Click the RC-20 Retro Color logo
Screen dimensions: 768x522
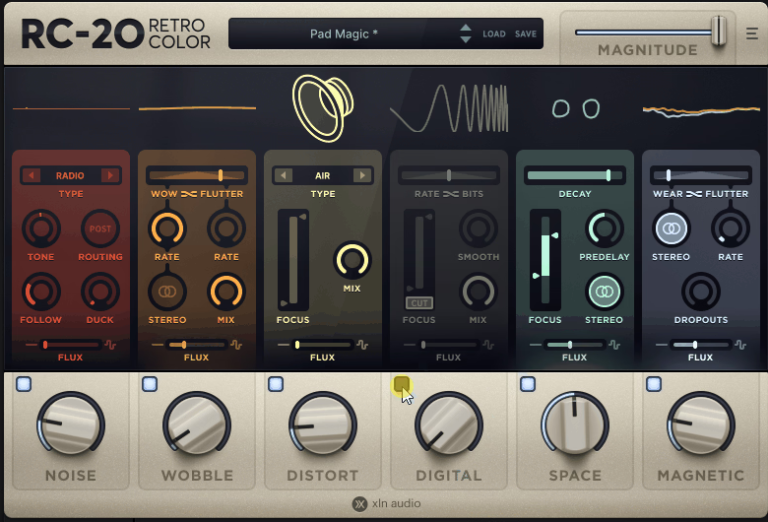click(116, 33)
